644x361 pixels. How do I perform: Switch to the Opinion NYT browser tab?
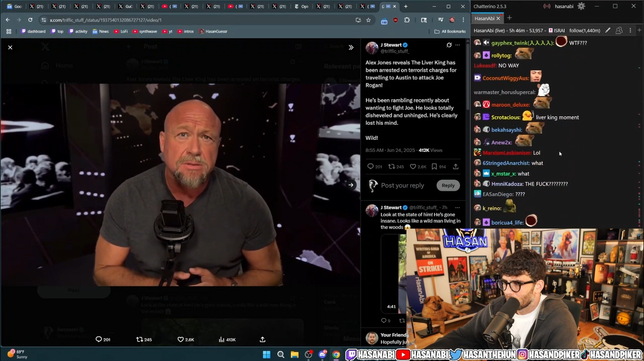[301, 7]
